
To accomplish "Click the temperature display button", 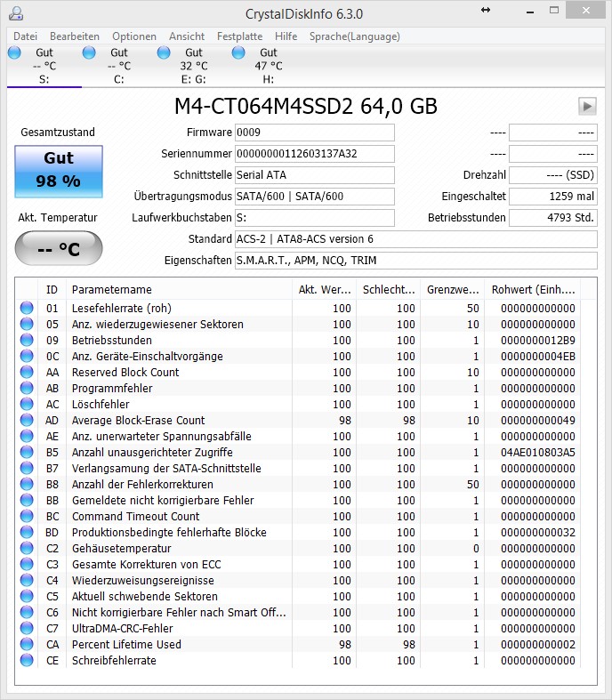I will (x=59, y=248).
